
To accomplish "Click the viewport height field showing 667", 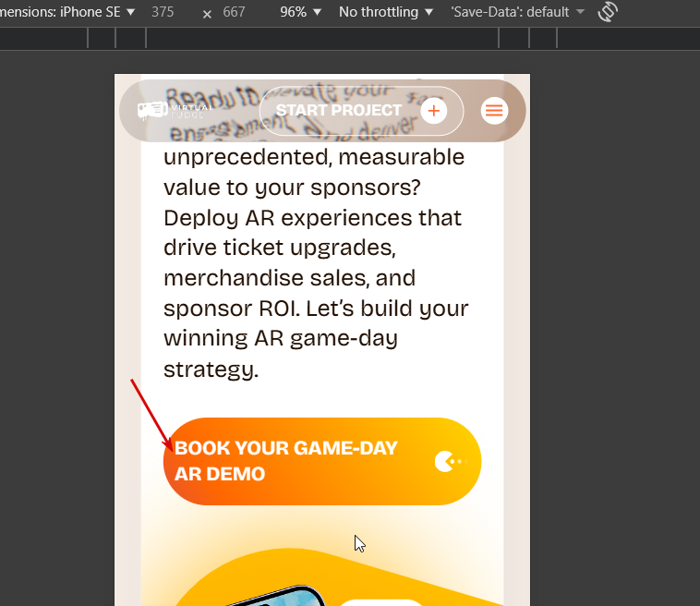I will pos(234,12).
